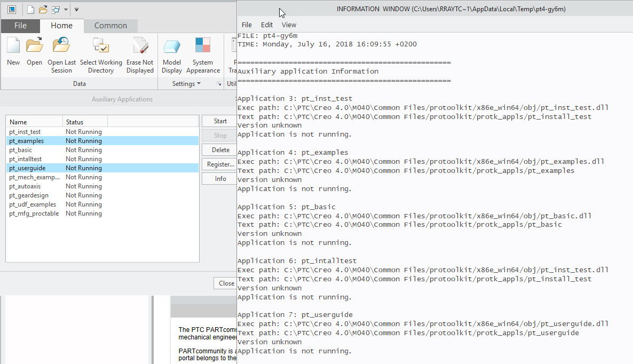Launch the Settings group dialog expander
633x364 pixels.
click(x=219, y=84)
